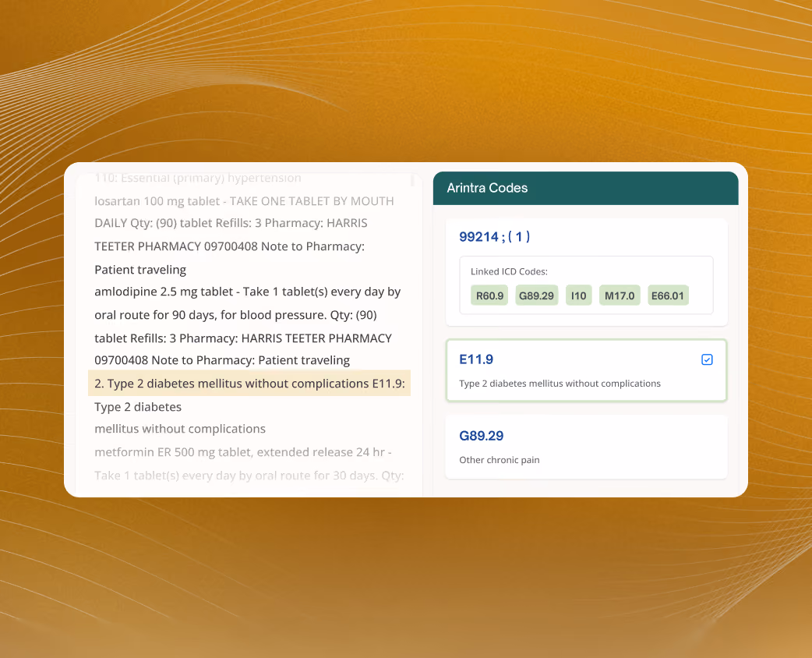The width and height of the screenshot is (812, 658).
Task: Select the M17.0 linked ICD code chip
Action: tap(620, 295)
